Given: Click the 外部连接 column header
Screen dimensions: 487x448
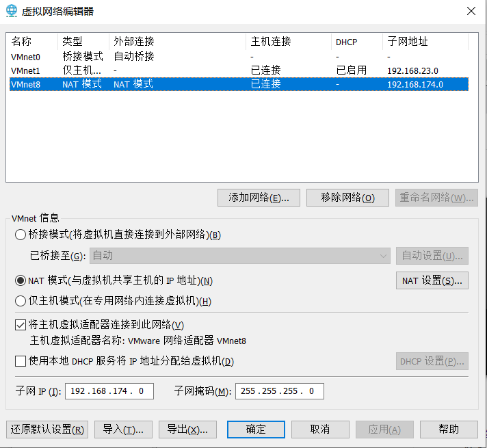Looking at the screenshot, I should coord(178,41).
